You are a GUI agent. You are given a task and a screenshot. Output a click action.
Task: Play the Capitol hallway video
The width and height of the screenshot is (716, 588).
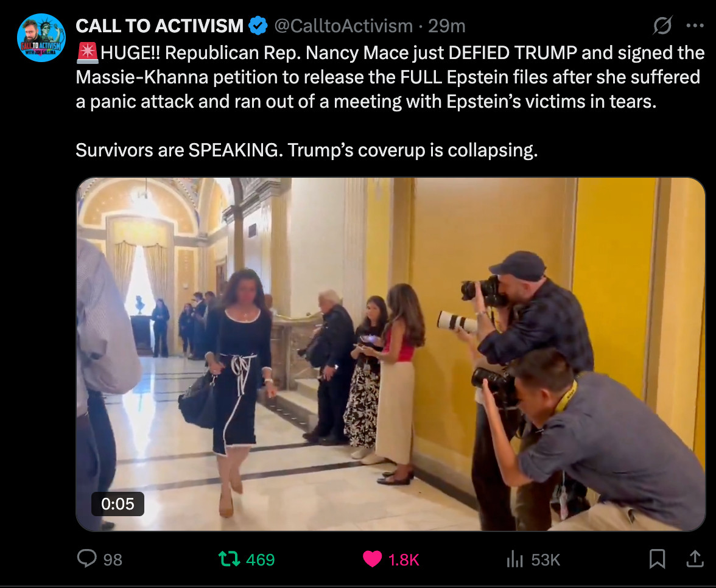pos(391,354)
